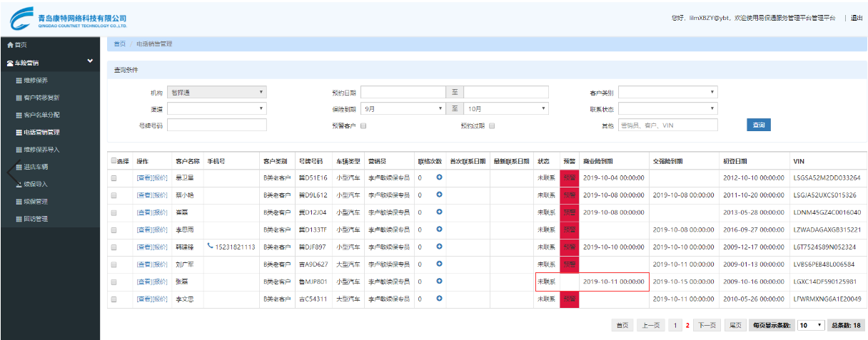Check the select-all 选择 header checkbox
This screenshot has height=340, width=868.
[113, 161]
